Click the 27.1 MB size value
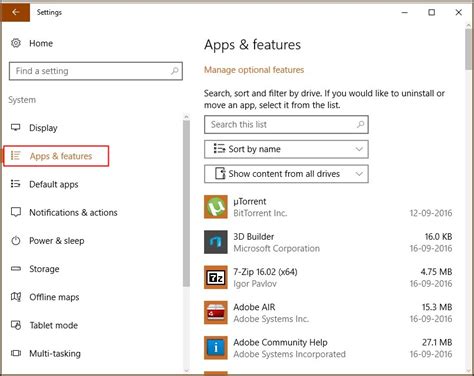Viewport: 474px width, 376px height. 437,342
